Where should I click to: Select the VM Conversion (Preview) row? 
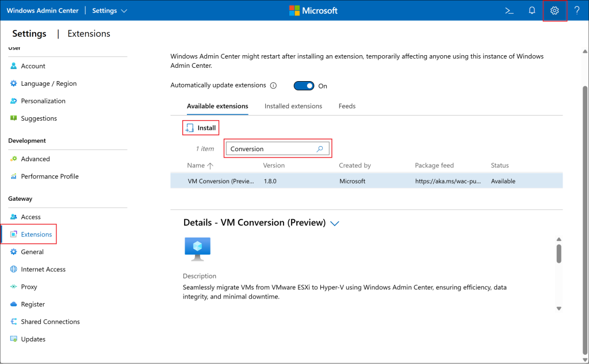(288, 181)
